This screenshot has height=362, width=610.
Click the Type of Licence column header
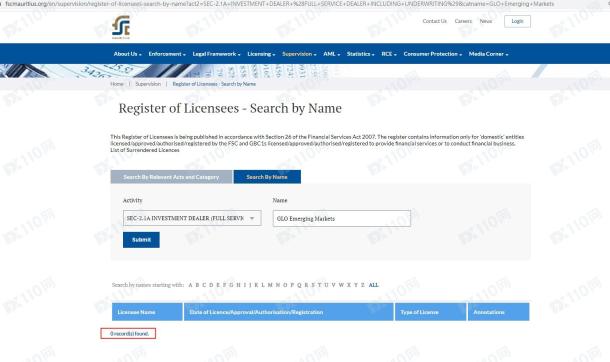tap(430, 312)
